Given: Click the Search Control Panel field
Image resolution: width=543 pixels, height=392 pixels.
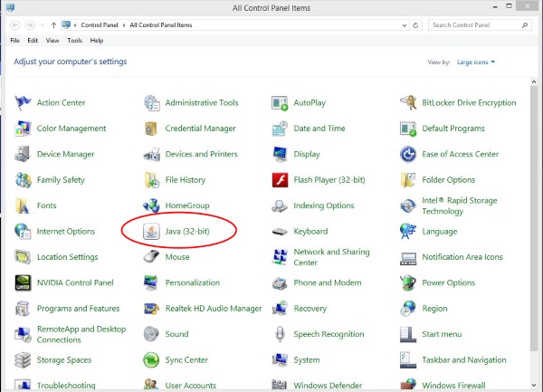Looking at the screenshot, I should 474,25.
